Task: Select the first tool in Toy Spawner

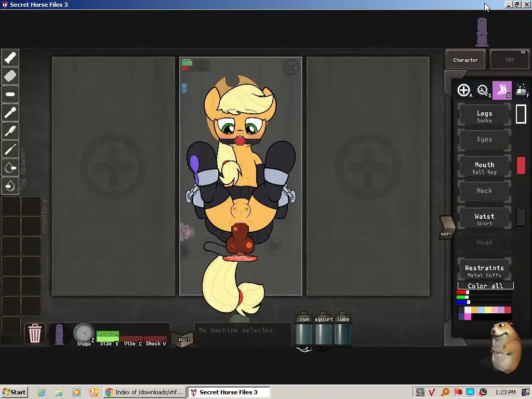Action: [x=10, y=58]
